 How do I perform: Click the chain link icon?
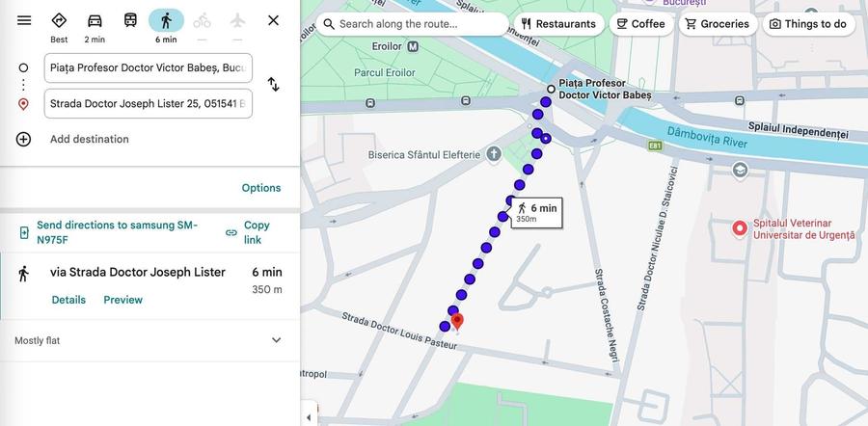coord(231,232)
